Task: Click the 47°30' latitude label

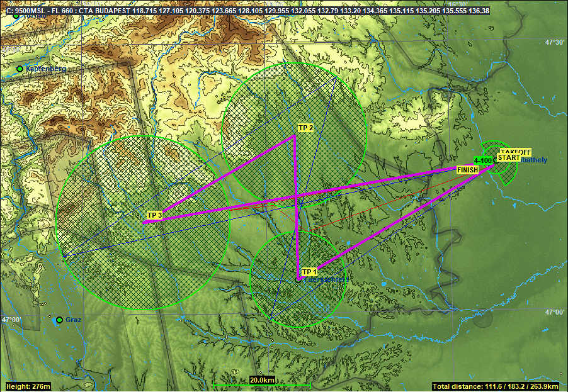Action: pos(554,43)
